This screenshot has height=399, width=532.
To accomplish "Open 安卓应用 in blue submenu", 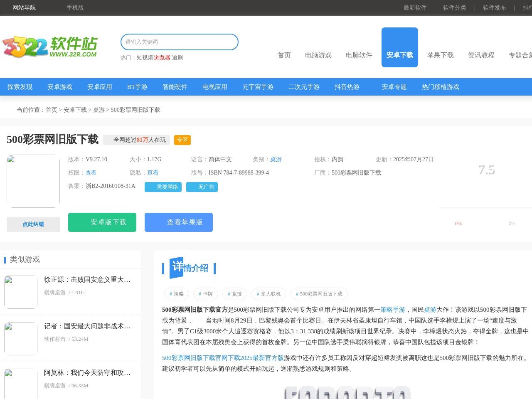I will point(100,87).
